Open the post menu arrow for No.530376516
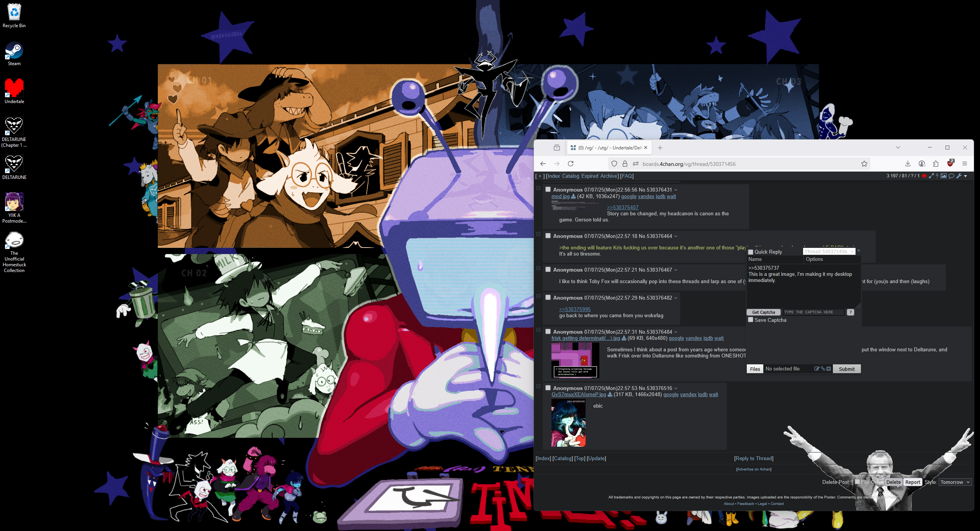 pos(676,388)
